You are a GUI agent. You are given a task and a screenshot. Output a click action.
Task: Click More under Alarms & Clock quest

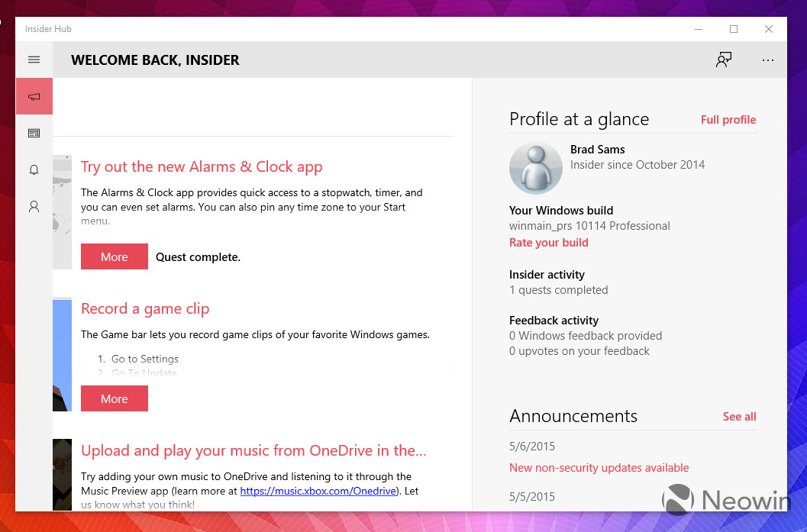(x=115, y=256)
